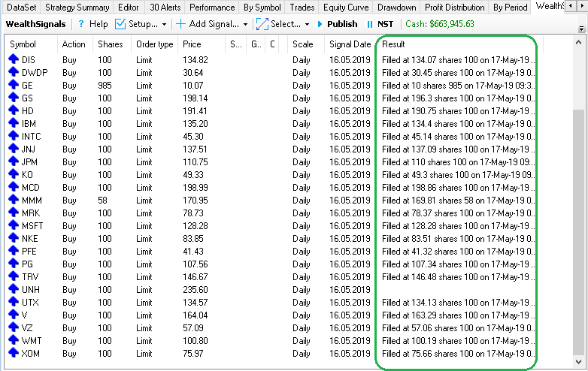588x371 pixels.
Task: Switch to the Equity Curve tab
Action: [x=346, y=8]
